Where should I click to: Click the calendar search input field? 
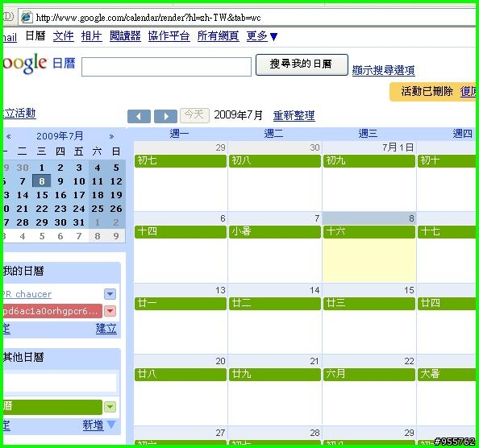[x=166, y=67]
